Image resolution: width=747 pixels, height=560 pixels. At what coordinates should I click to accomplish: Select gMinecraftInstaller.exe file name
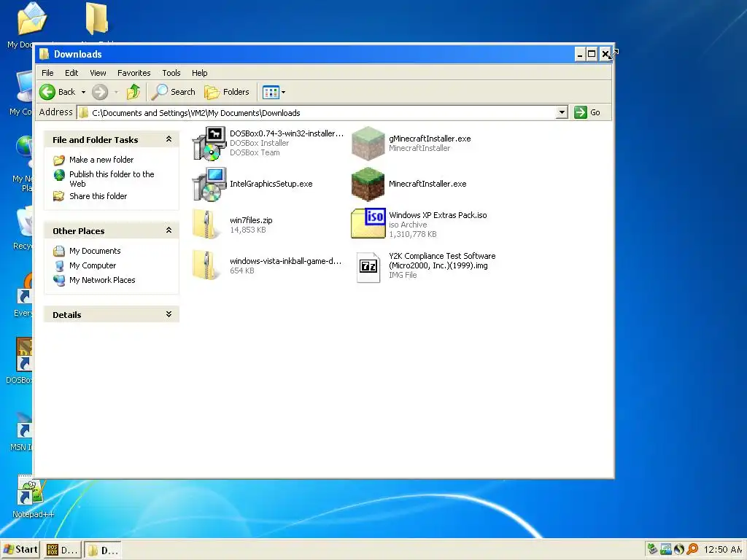(x=430, y=139)
